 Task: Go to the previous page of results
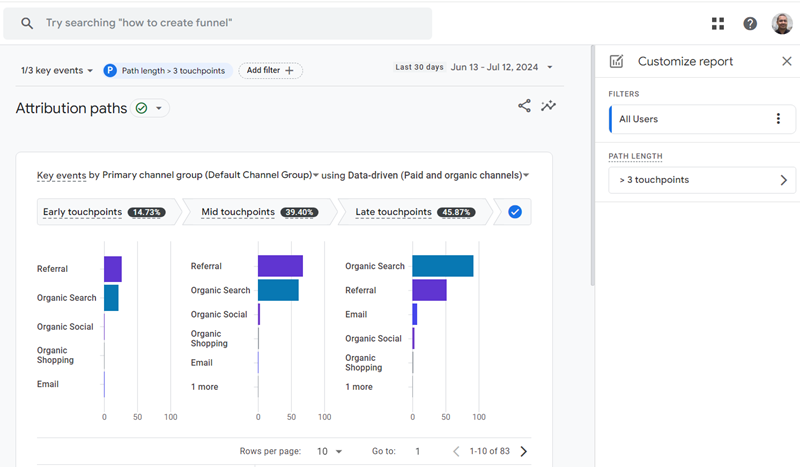pos(456,451)
